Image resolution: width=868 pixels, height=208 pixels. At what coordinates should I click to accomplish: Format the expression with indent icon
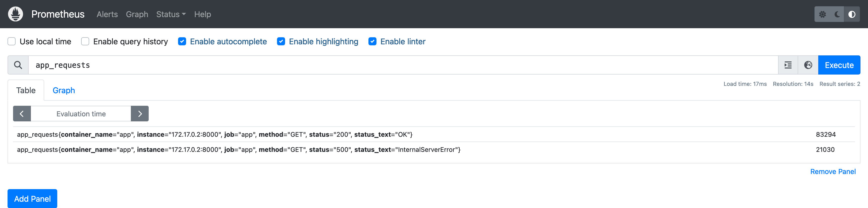pos(788,65)
